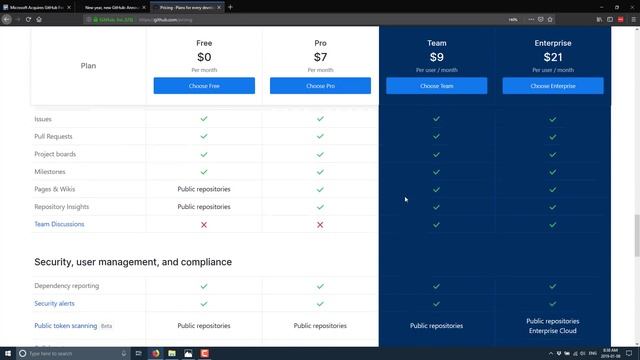
Task: Click the Team Dependency reporting checkmark
Action: pos(436,286)
